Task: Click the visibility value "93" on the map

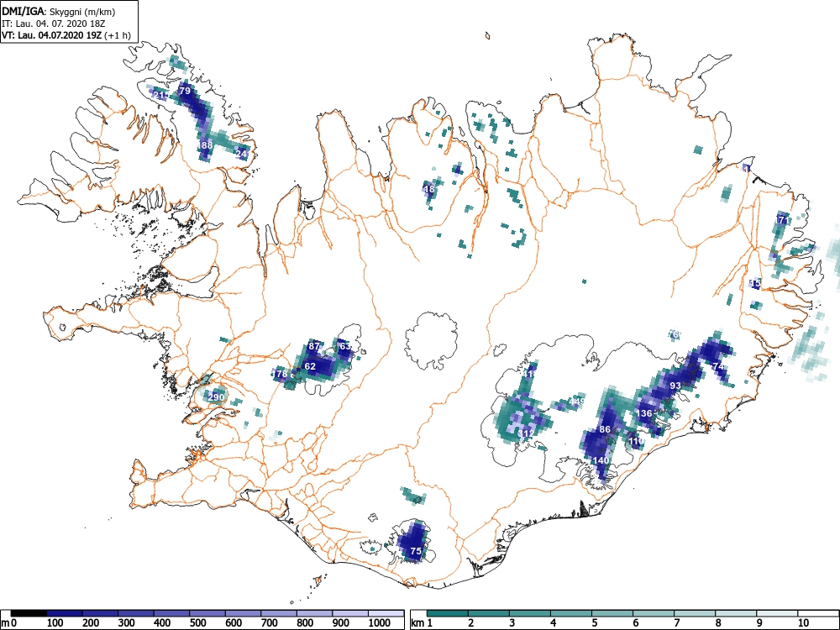Action: (x=675, y=386)
